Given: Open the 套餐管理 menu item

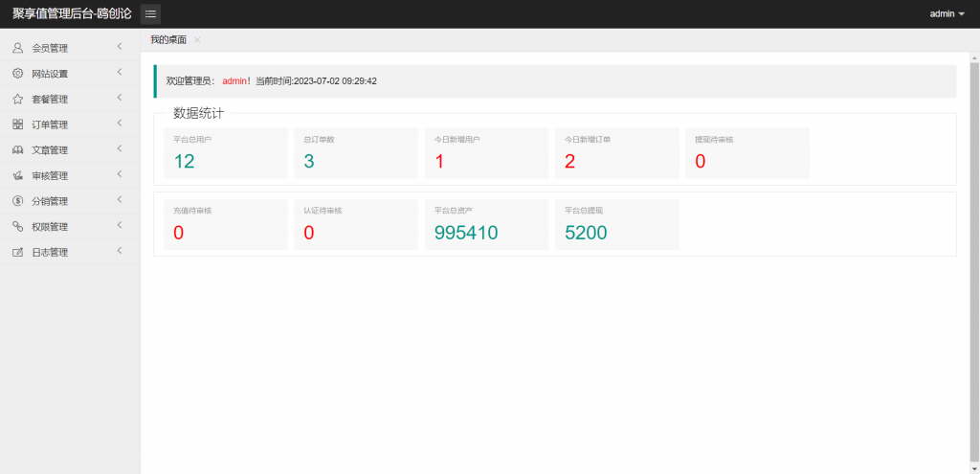Looking at the screenshot, I should pyautogui.click(x=70, y=99).
